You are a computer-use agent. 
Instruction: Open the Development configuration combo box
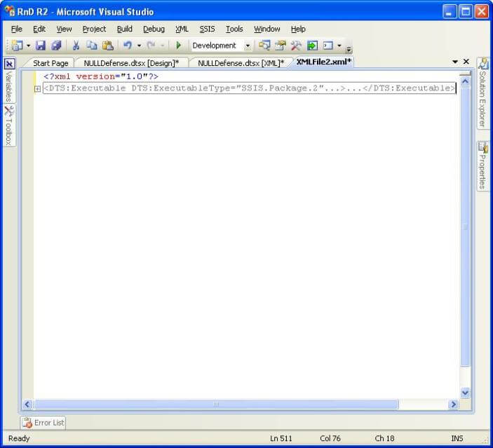coord(222,46)
